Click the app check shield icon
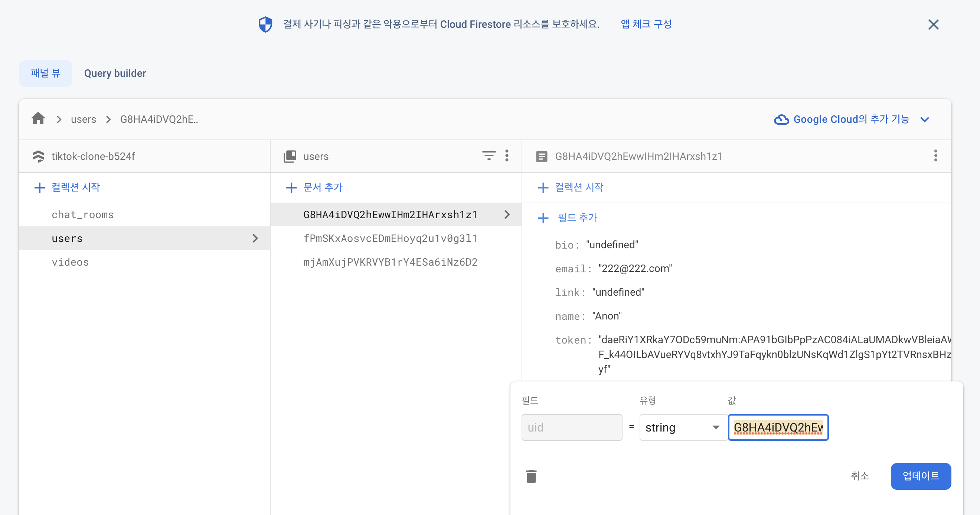Image resolution: width=980 pixels, height=515 pixels. [x=265, y=24]
